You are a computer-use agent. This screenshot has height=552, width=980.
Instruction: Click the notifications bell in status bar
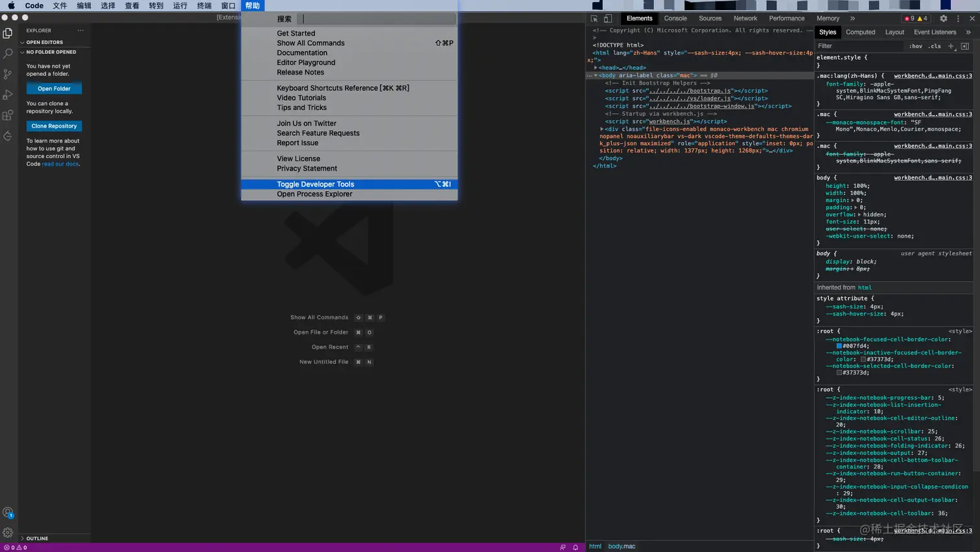point(576,547)
